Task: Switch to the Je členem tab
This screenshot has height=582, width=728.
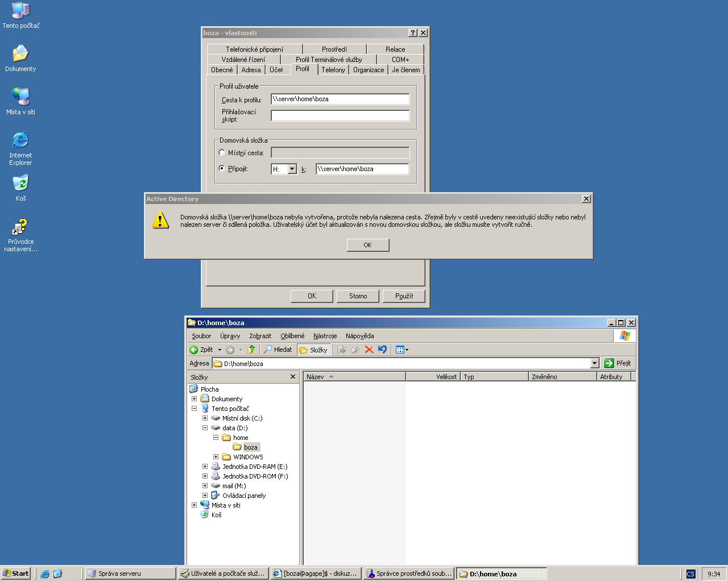Action: [x=406, y=70]
